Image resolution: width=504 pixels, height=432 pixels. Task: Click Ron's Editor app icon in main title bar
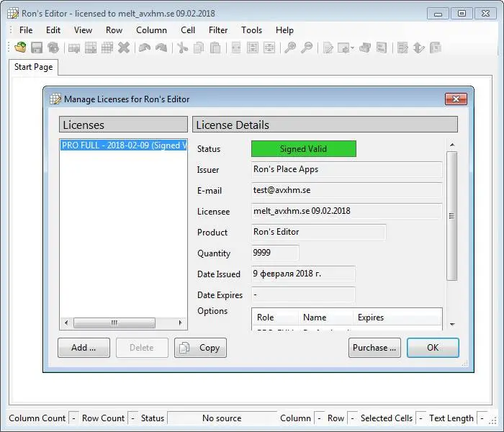click(13, 13)
